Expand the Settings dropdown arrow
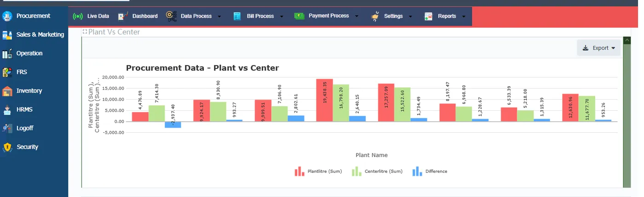 click(x=410, y=17)
